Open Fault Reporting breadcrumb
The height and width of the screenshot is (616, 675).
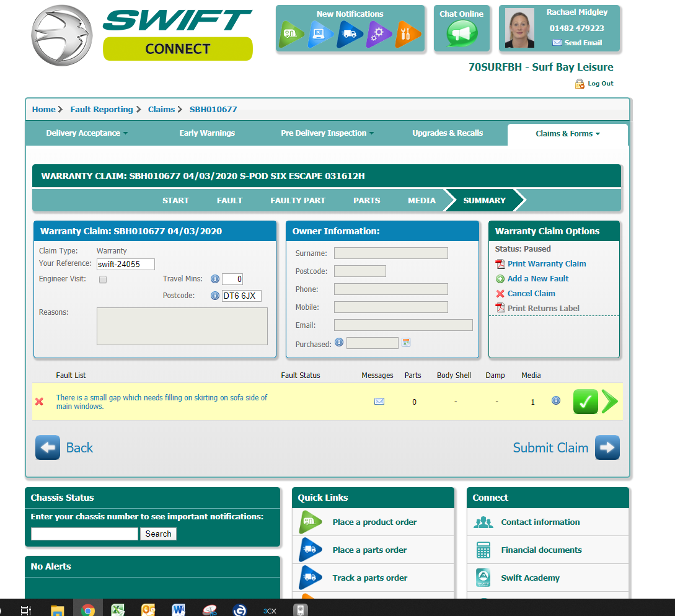pos(102,109)
